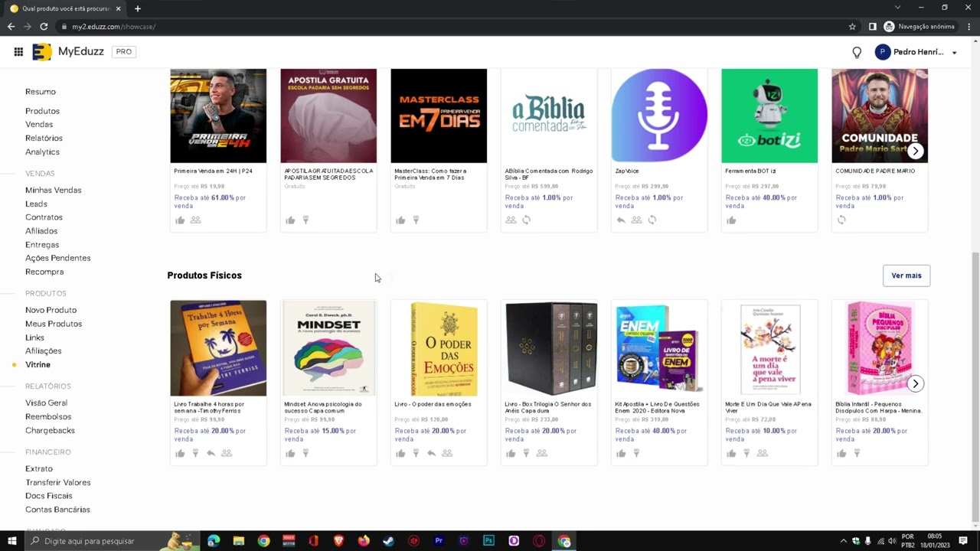The width and height of the screenshot is (980, 551).
Task: Open Produtos in the sidebar
Action: pos(42,111)
